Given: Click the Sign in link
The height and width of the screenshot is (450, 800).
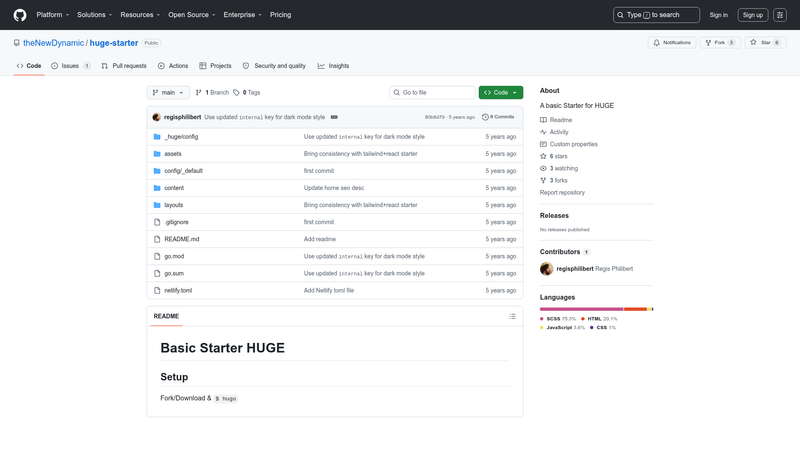Looking at the screenshot, I should (x=718, y=15).
